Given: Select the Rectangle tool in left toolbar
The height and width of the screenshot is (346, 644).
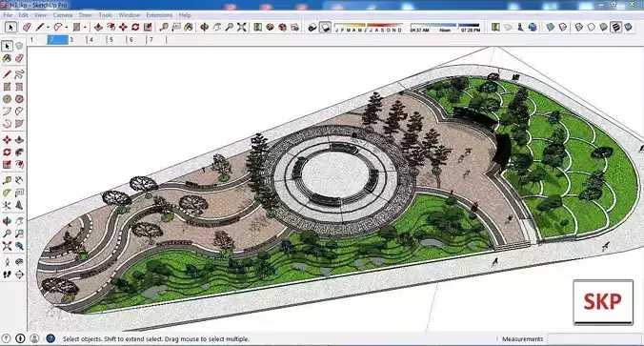Looking at the screenshot, I should (x=7, y=87).
